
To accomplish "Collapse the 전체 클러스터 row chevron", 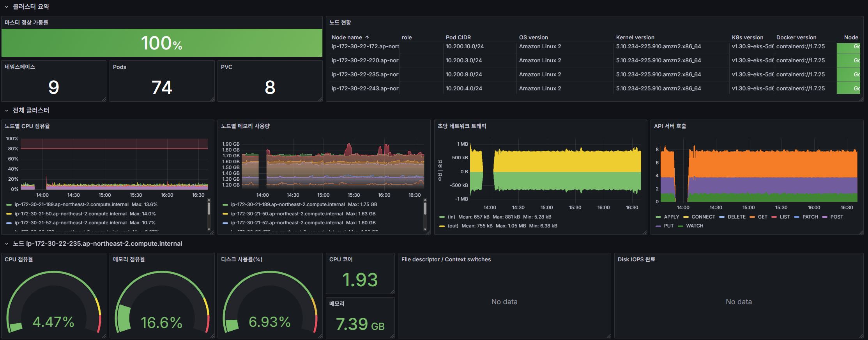I will tap(7, 111).
